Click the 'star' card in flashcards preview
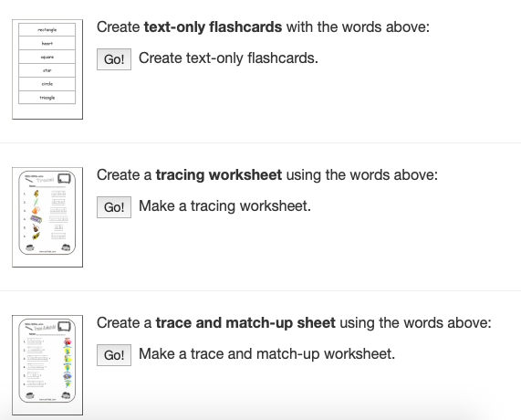The width and height of the screenshot is (521, 420). point(47,70)
